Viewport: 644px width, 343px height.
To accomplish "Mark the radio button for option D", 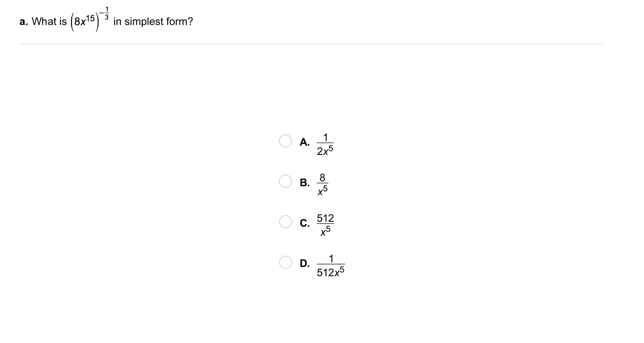I will (285, 262).
